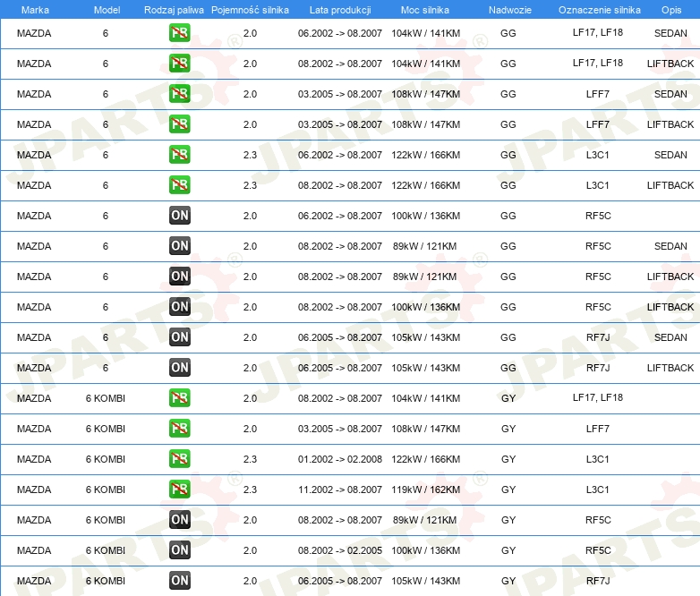Select the 119kW / 162KM power cell
Screen dimensions: 700x596
click(x=425, y=490)
